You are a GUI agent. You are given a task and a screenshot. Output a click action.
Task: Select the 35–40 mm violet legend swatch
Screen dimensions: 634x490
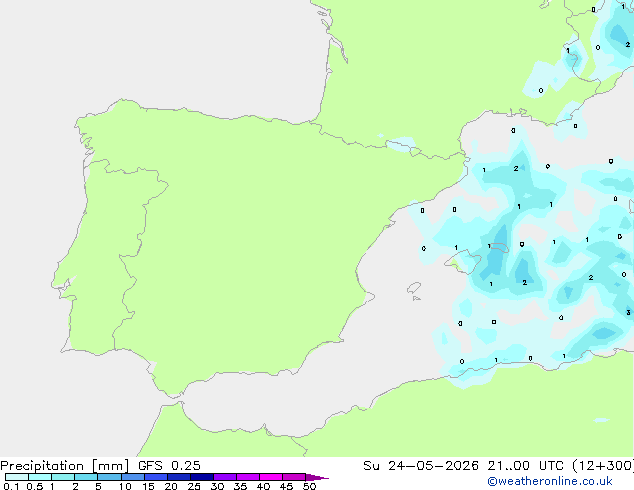pos(247,477)
